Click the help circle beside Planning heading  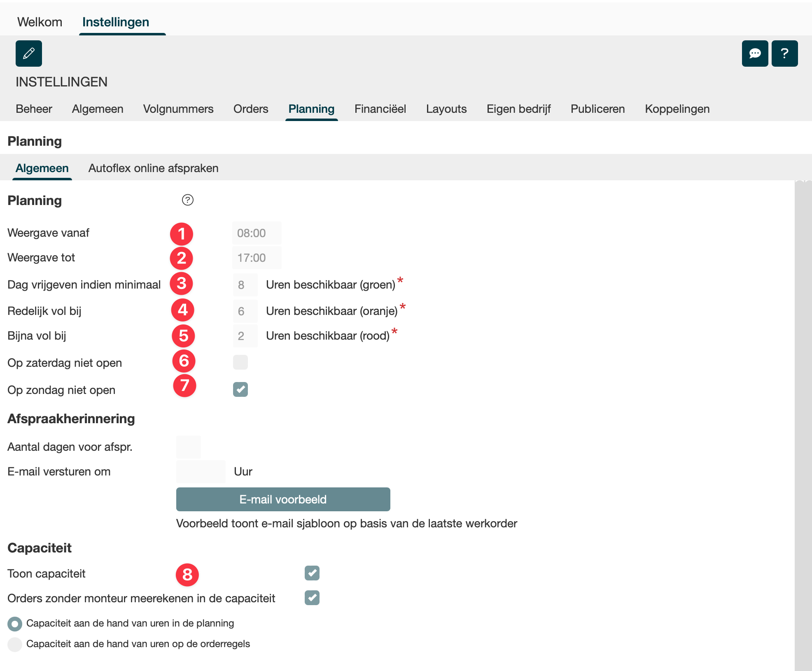(x=188, y=200)
